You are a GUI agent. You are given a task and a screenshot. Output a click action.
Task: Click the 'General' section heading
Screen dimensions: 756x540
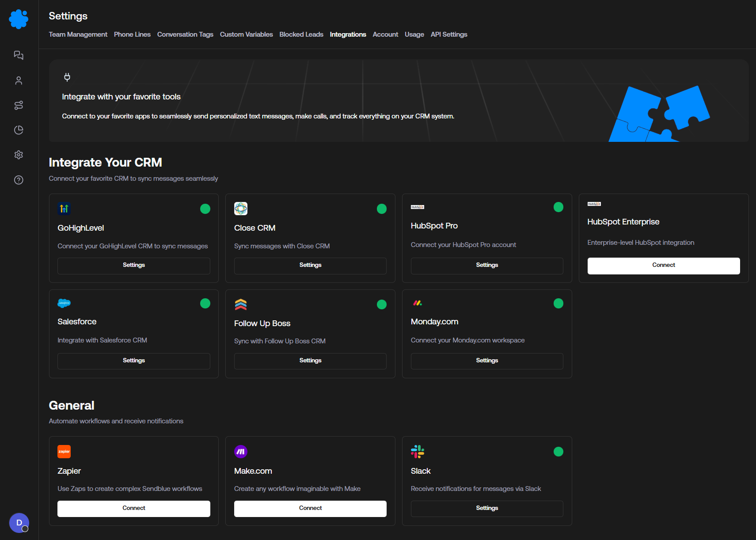(72, 406)
